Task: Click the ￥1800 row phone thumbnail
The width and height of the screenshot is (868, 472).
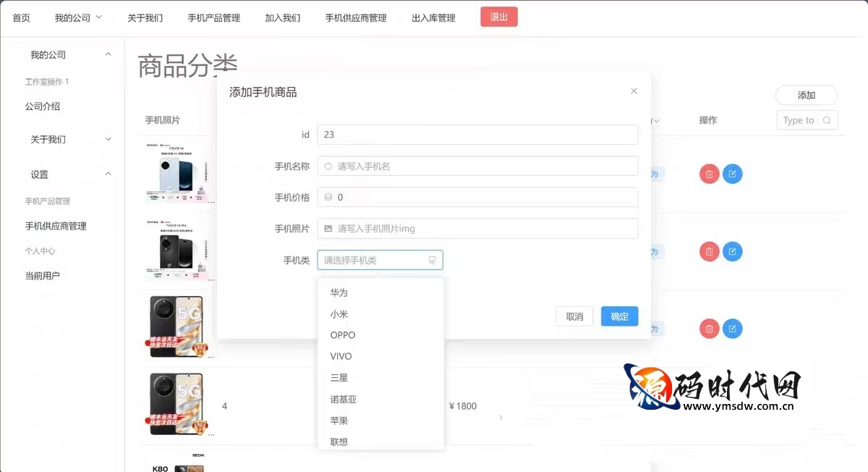Action: (177, 405)
